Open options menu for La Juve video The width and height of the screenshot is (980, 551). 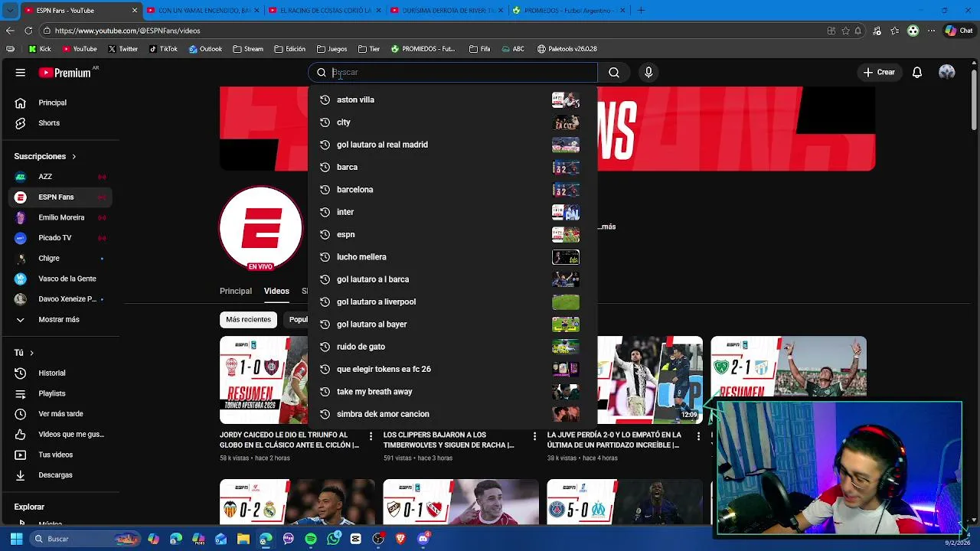click(698, 436)
